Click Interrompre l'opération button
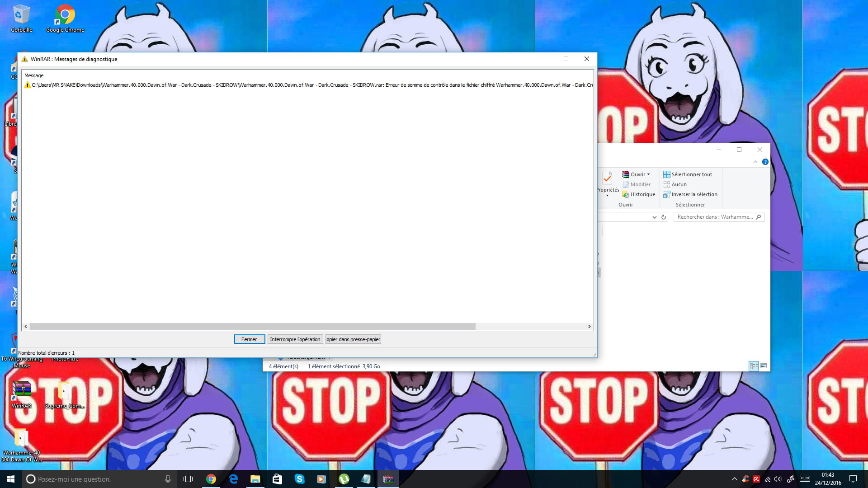The height and width of the screenshot is (488, 868). tap(295, 339)
